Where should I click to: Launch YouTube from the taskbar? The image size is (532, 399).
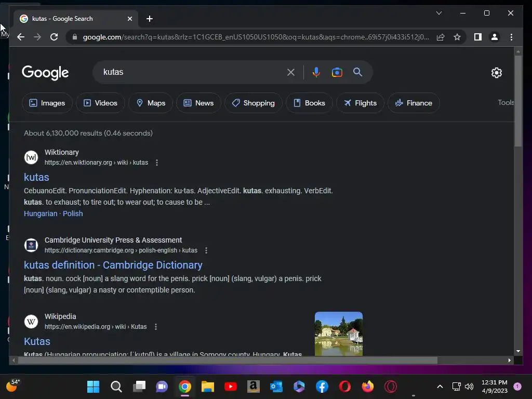pyautogui.click(x=231, y=387)
